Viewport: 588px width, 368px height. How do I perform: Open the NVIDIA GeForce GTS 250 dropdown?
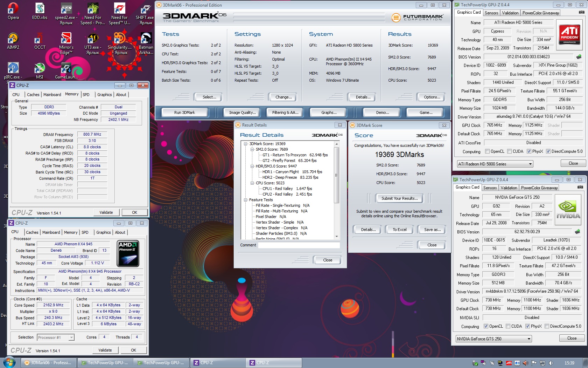493,339
